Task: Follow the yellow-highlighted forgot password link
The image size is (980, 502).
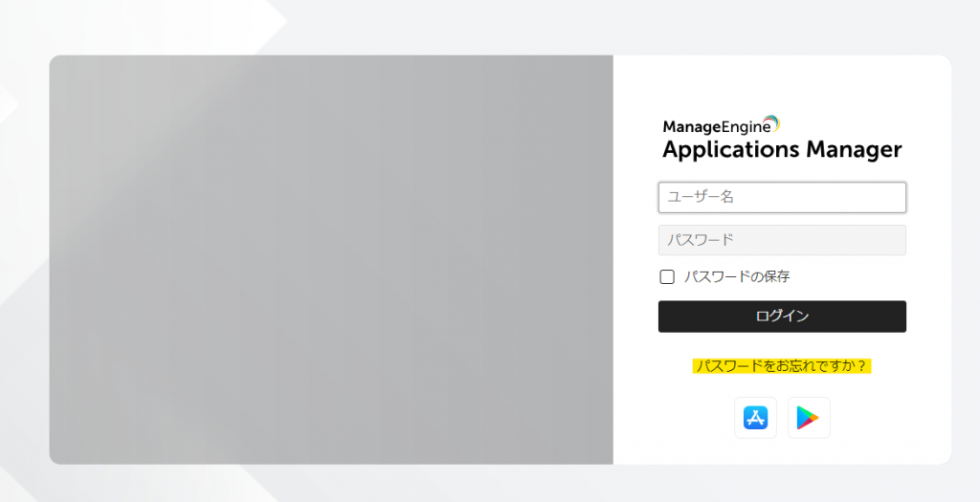Action: (781, 366)
